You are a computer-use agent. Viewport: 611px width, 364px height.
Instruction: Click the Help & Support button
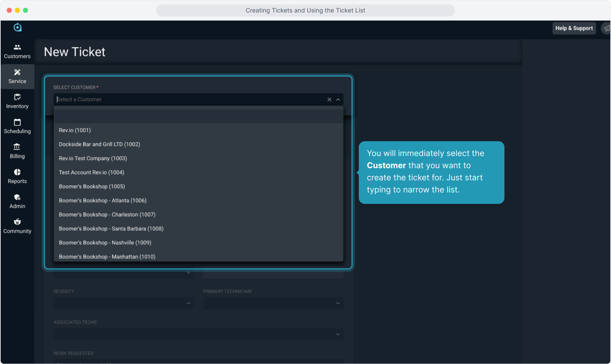(x=574, y=28)
